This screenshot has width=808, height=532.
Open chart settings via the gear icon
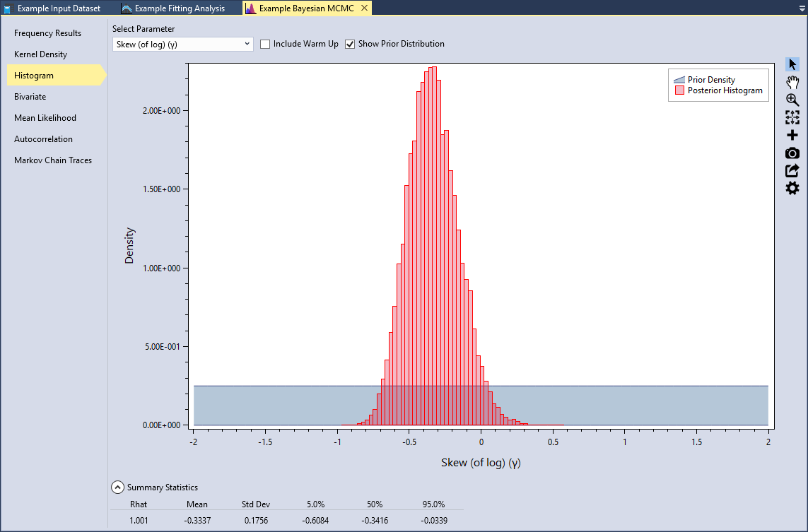coord(792,188)
